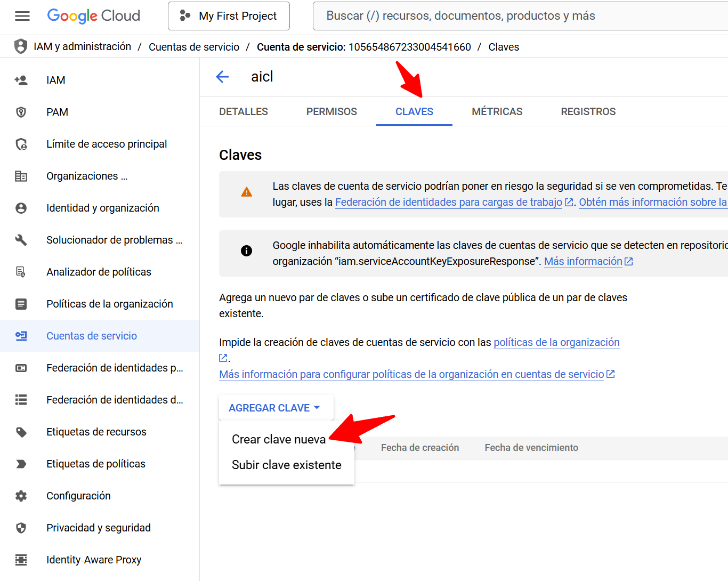Open the REGISTROS tab

[588, 111]
